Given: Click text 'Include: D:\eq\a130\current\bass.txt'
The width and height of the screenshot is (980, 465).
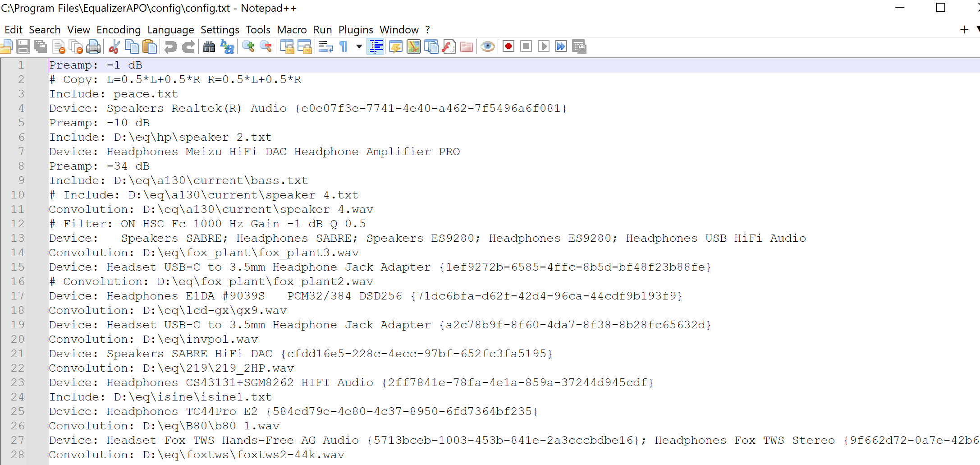Looking at the screenshot, I should click(179, 180).
